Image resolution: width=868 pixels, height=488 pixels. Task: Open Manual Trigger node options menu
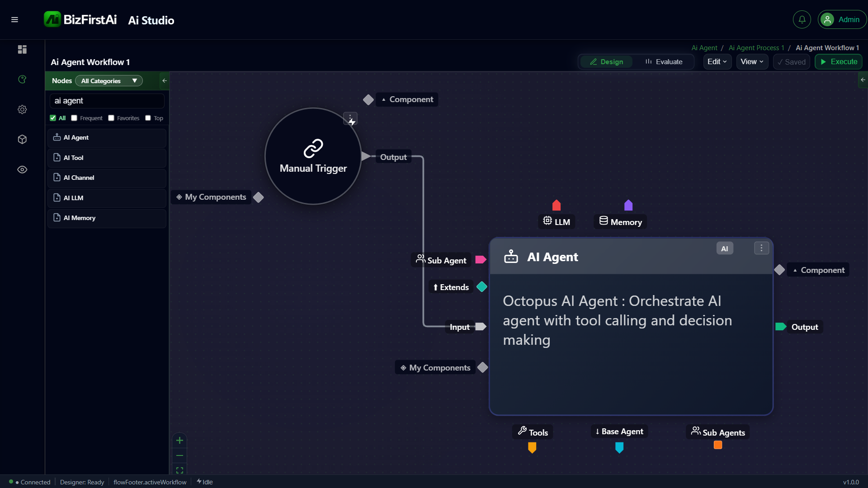[350, 118]
